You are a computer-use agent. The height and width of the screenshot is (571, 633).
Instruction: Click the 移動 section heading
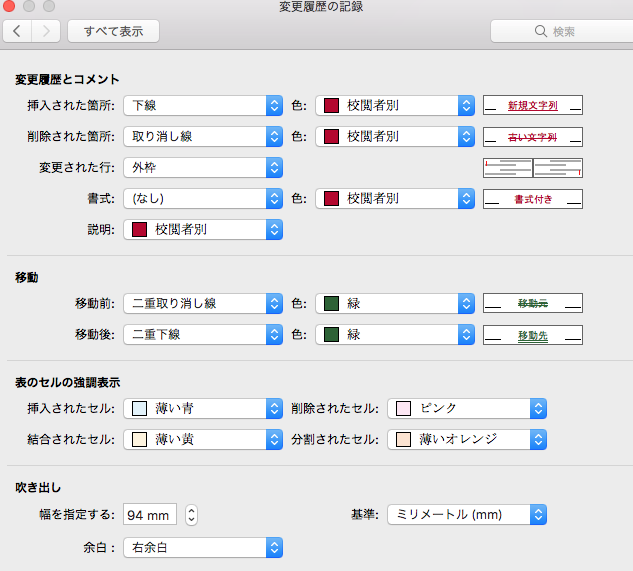coord(27,278)
